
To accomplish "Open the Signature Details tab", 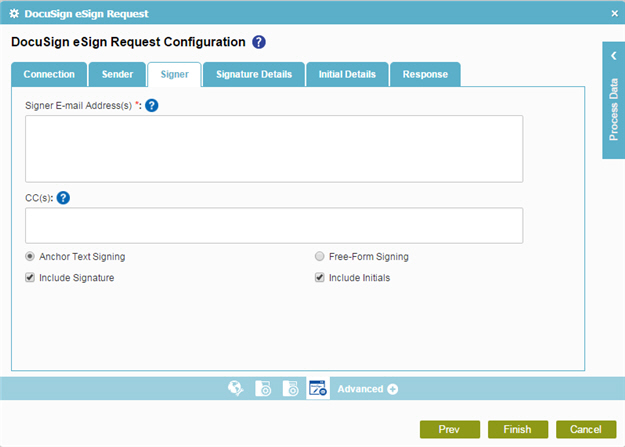I will (x=254, y=74).
